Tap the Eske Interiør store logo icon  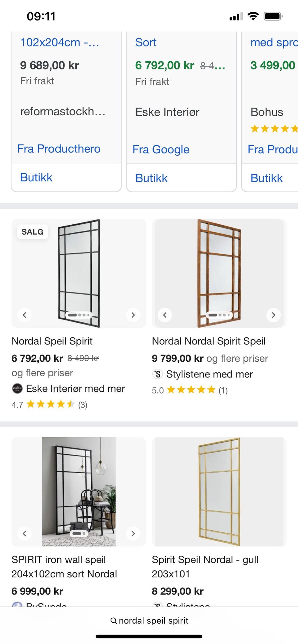(17, 389)
